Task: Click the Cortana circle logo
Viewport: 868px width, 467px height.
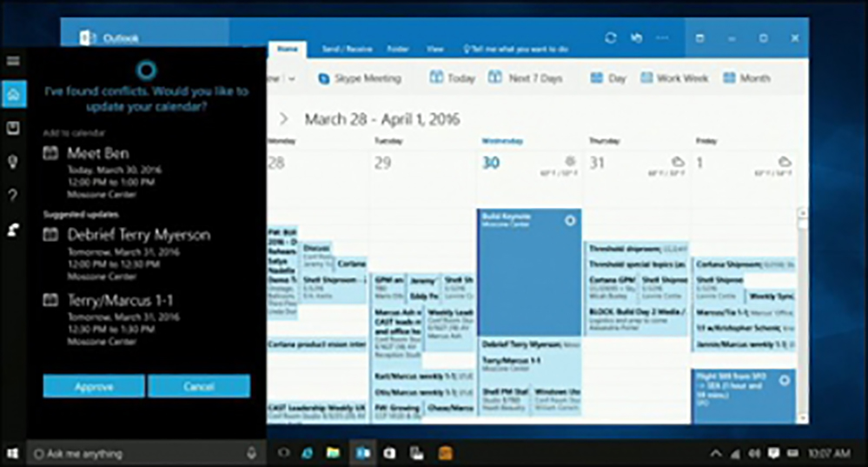Action: (147, 70)
